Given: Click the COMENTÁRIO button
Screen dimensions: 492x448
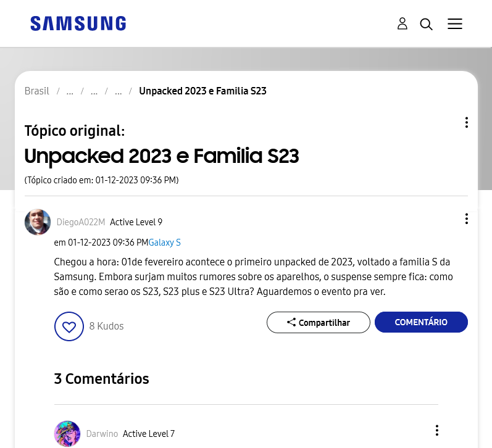Looking at the screenshot, I should 421,322.
